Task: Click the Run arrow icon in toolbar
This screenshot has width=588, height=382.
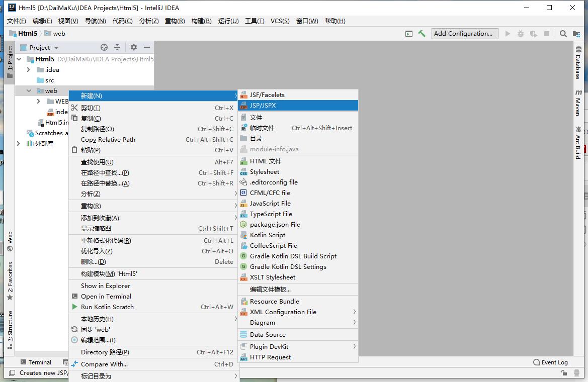Action: click(x=508, y=34)
